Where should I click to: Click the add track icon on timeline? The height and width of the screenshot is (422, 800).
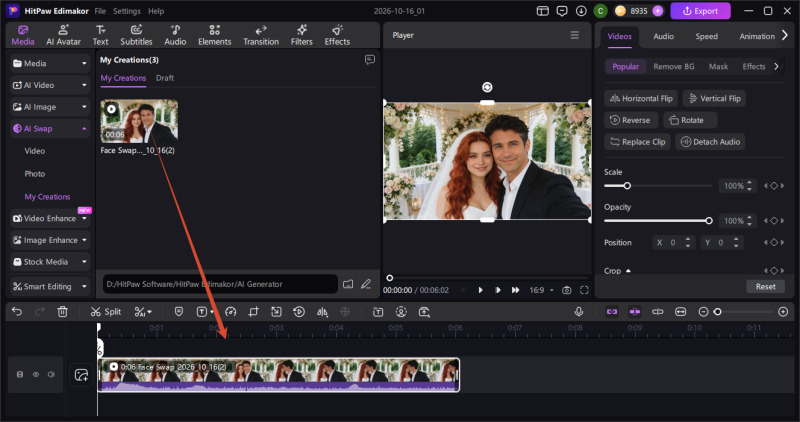pos(81,375)
